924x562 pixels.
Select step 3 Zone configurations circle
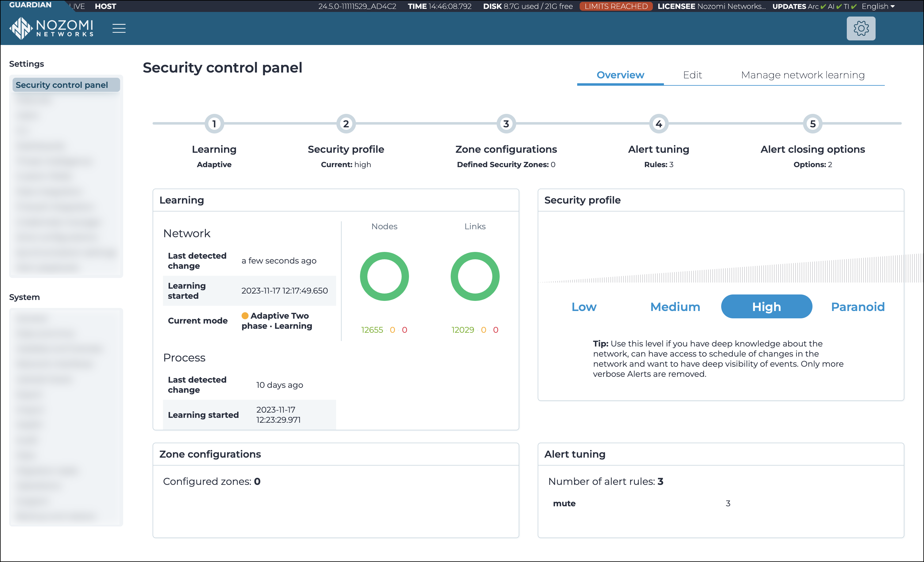pos(506,124)
